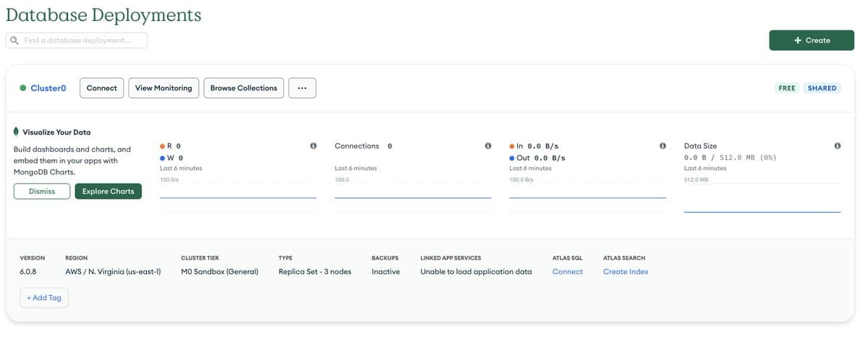This screenshot has width=868, height=340.
Task: Click + Add Tag button
Action: coord(44,298)
